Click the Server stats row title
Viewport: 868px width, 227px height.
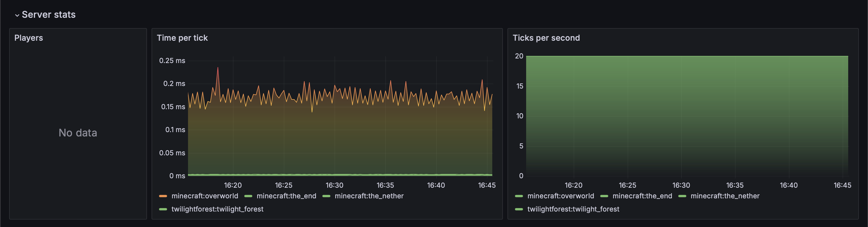coord(49,14)
